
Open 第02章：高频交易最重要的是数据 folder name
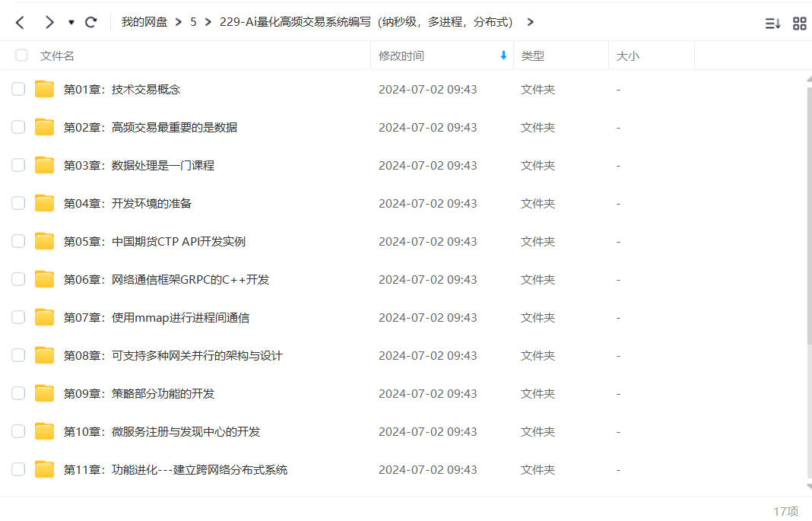coord(151,128)
